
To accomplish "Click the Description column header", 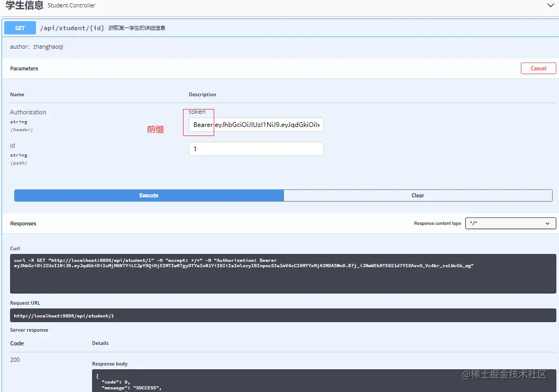I will (203, 95).
